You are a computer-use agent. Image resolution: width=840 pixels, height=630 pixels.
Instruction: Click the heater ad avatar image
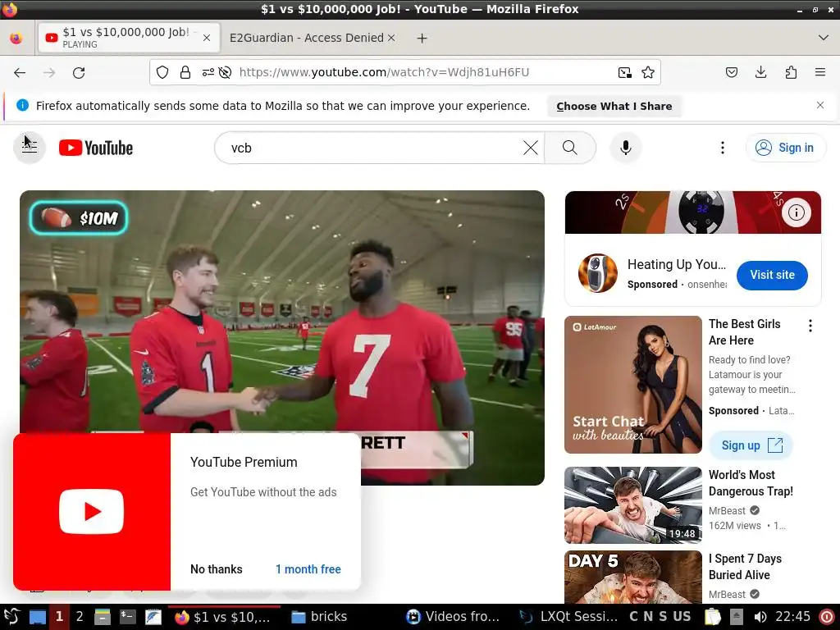coord(598,273)
